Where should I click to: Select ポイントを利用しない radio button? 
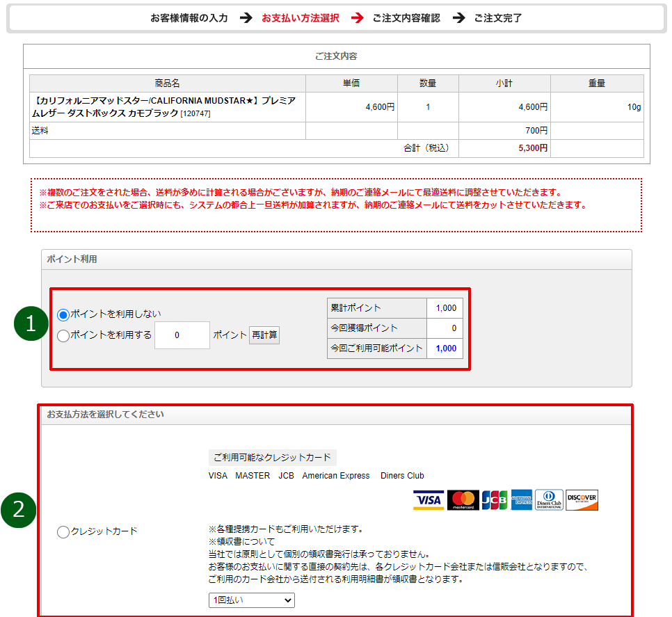click(x=63, y=314)
